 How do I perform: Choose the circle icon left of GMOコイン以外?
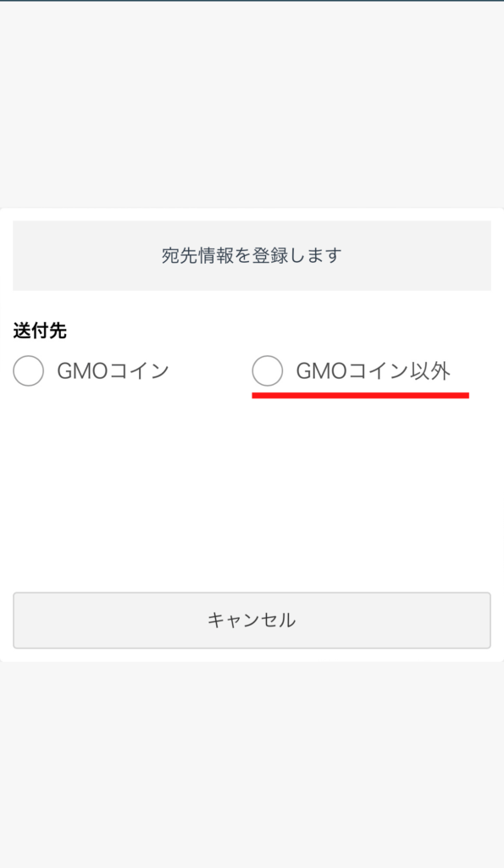click(267, 371)
